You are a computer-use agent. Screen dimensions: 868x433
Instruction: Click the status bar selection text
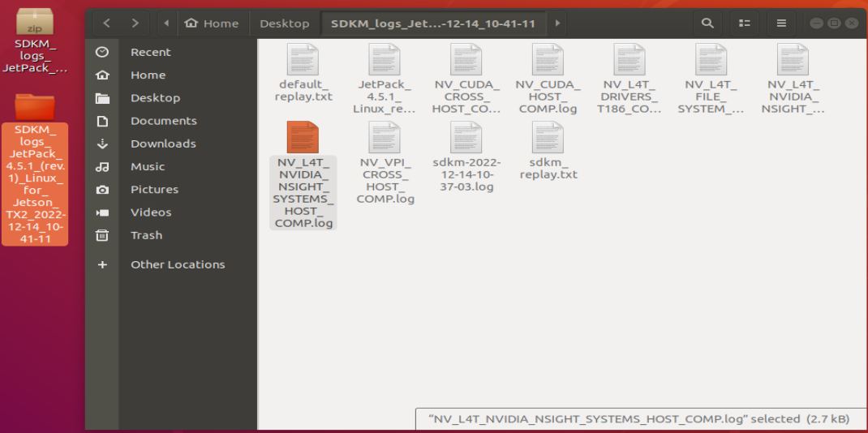point(637,418)
